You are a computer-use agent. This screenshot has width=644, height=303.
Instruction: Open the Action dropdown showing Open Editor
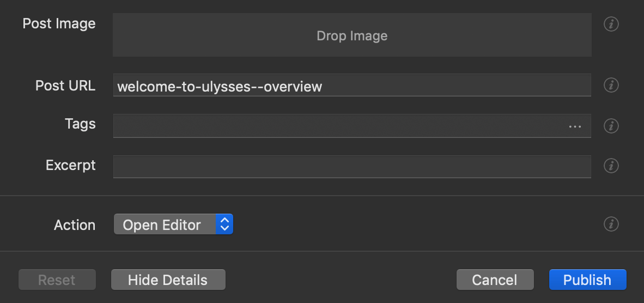(x=173, y=225)
